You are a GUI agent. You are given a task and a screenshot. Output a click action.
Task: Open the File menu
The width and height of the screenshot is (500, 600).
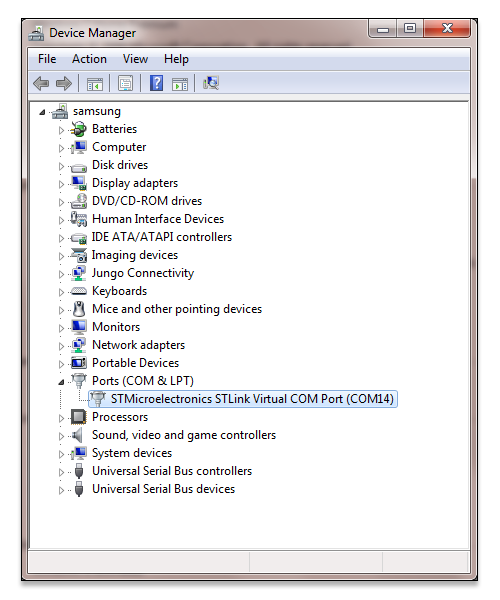(x=47, y=59)
